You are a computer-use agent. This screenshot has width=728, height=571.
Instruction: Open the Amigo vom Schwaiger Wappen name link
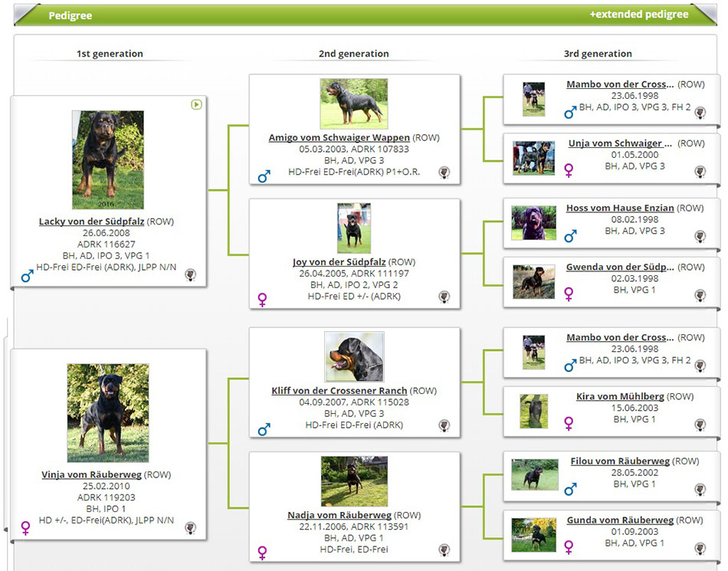coord(339,138)
